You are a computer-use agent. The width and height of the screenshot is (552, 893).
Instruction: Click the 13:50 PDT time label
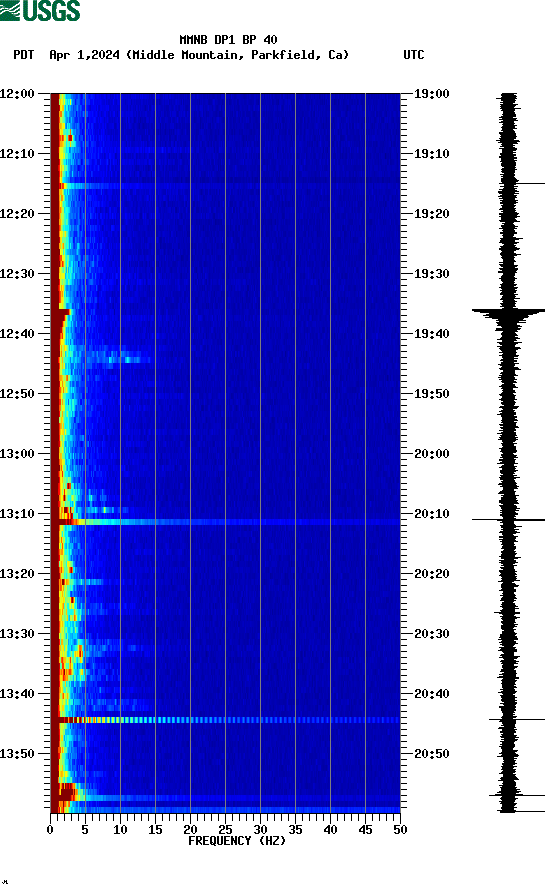point(17,753)
